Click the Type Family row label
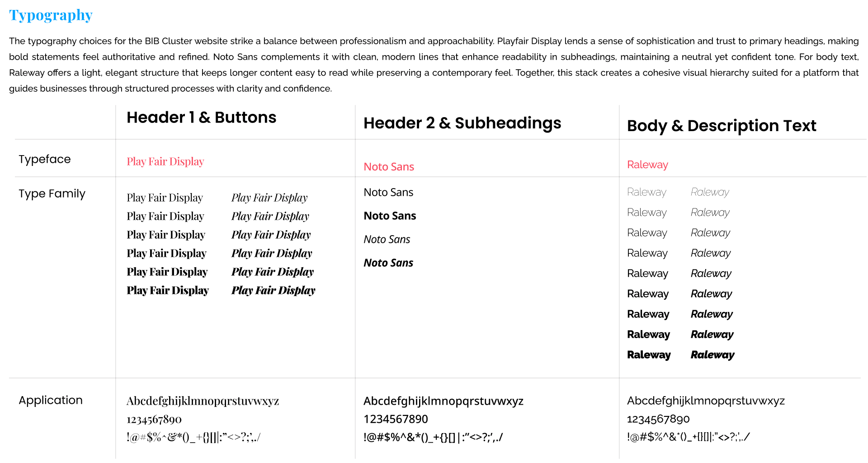868x463 pixels. point(52,194)
